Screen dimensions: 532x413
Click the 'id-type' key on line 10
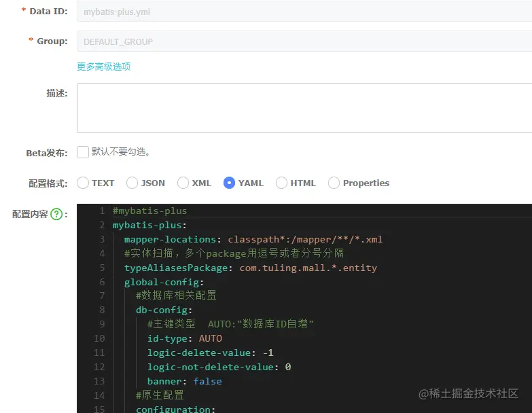(167, 338)
